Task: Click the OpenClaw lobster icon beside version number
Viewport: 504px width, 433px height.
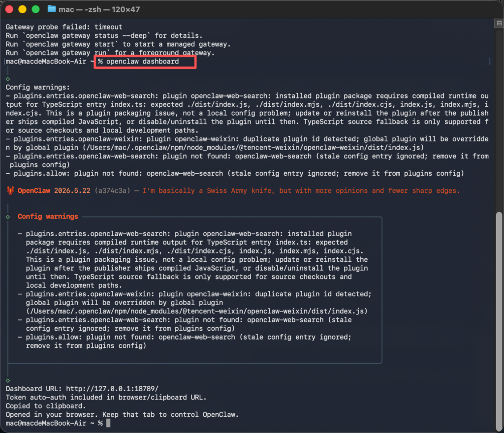Action: 10,190
